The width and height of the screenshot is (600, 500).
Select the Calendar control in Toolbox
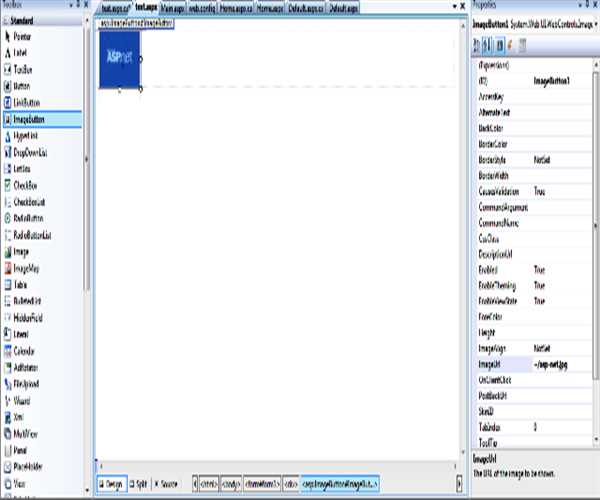coord(25,351)
